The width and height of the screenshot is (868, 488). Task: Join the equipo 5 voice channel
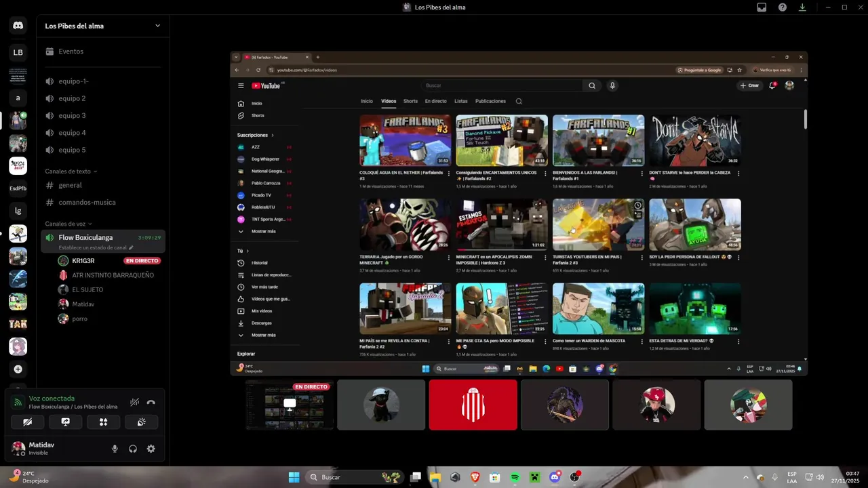pyautogui.click(x=102, y=150)
